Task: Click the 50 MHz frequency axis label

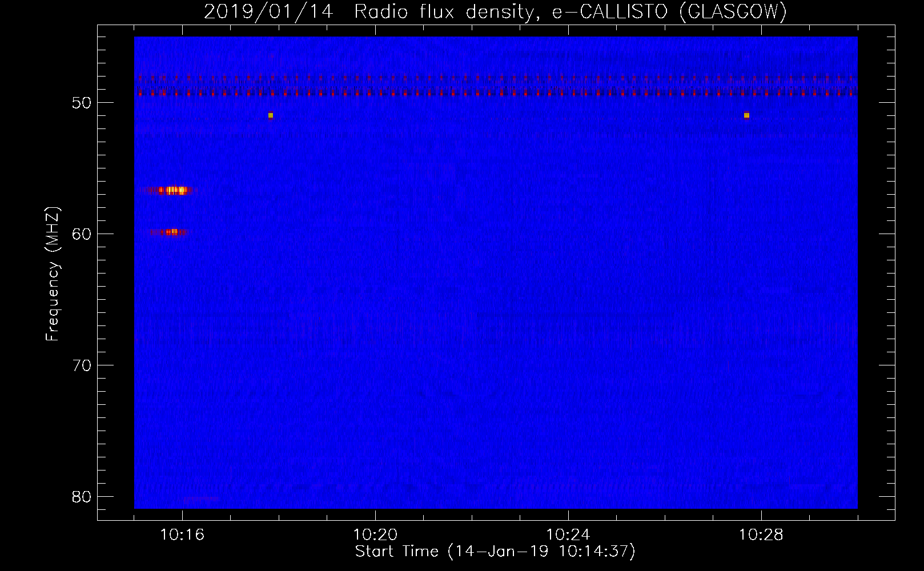Action: coord(82,103)
